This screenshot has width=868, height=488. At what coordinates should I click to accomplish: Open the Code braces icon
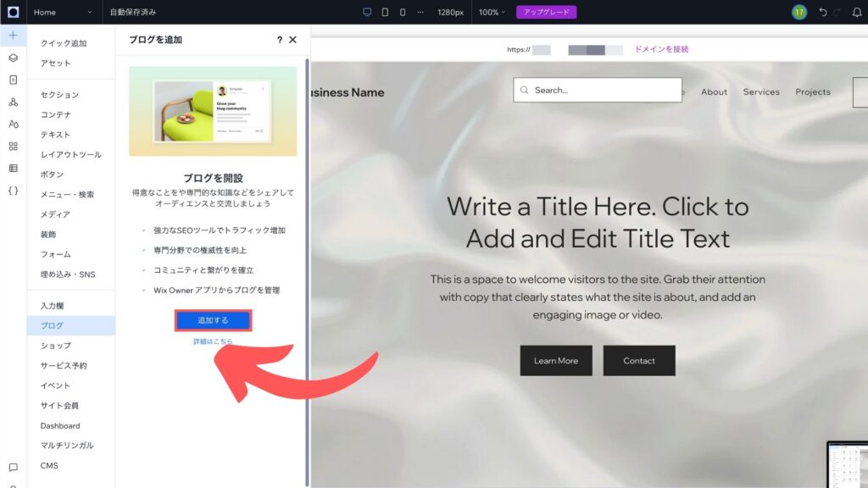pyautogui.click(x=14, y=191)
